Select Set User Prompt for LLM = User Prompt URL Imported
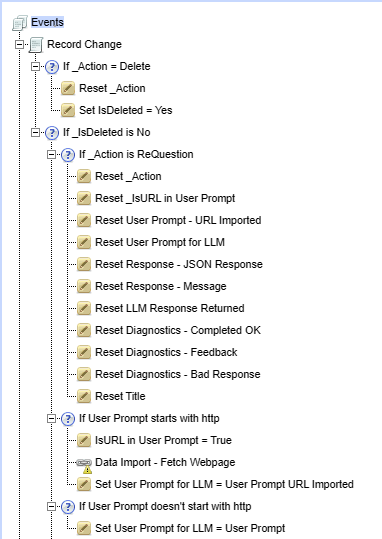The height and width of the screenshot is (539, 382). [224, 484]
